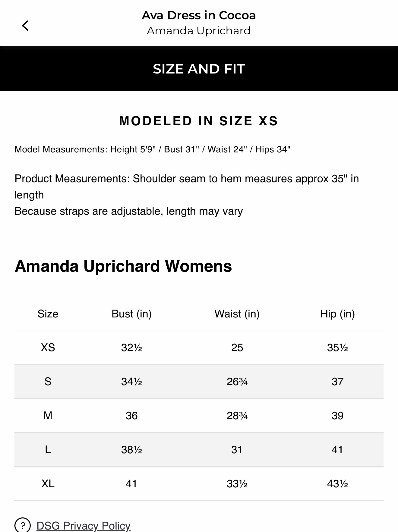Open the DSG Privacy Policy link
398x532 pixels.
pos(83,526)
